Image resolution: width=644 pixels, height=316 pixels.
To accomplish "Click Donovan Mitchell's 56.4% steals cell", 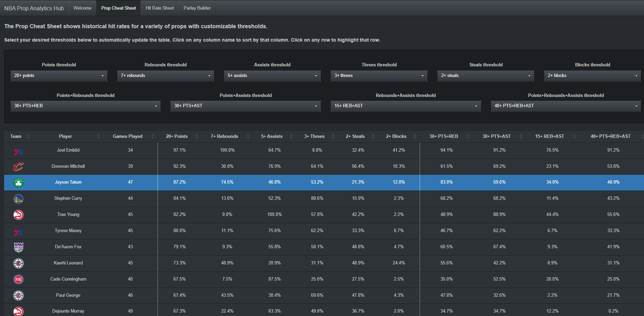I will [357, 166].
